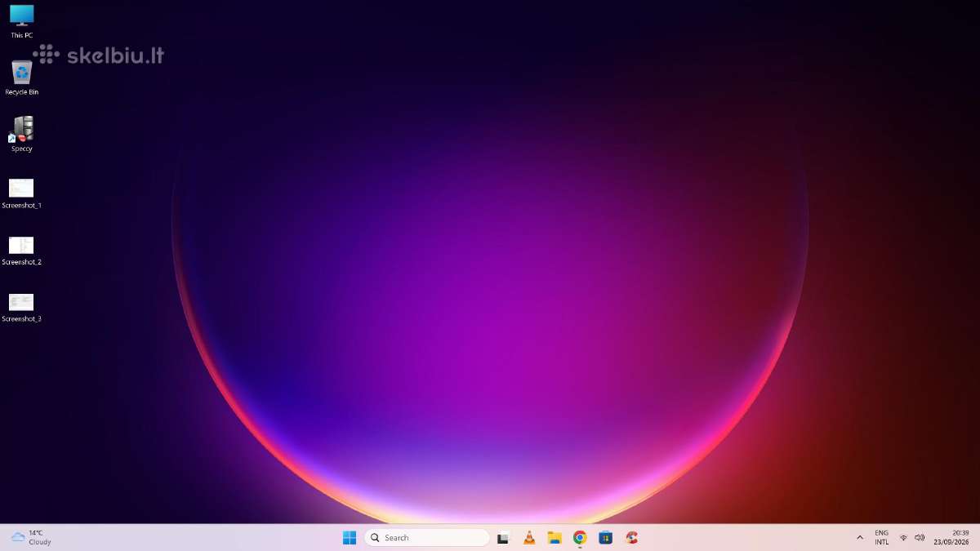Open the volume speaker tray icon
The image size is (980, 551).
coord(920,537)
